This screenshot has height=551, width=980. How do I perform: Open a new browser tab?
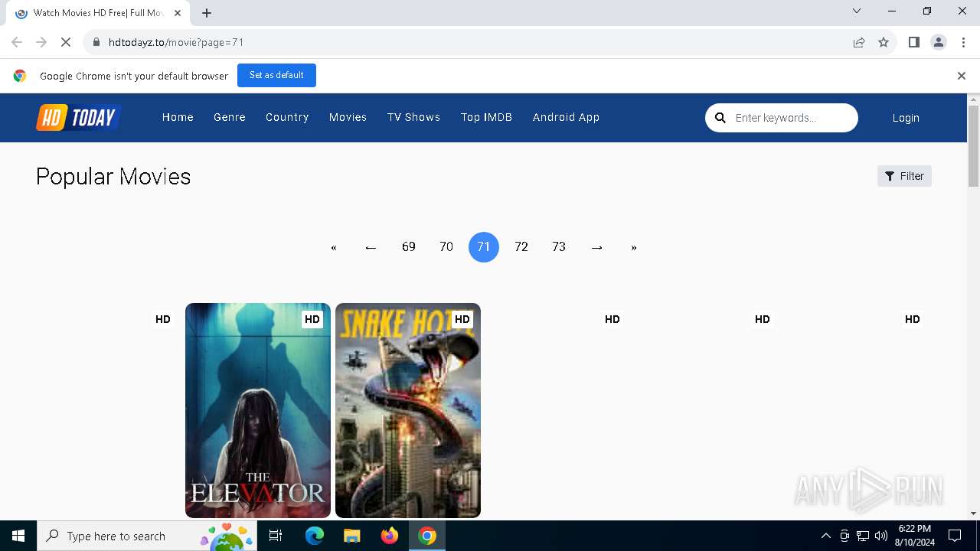(207, 13)
